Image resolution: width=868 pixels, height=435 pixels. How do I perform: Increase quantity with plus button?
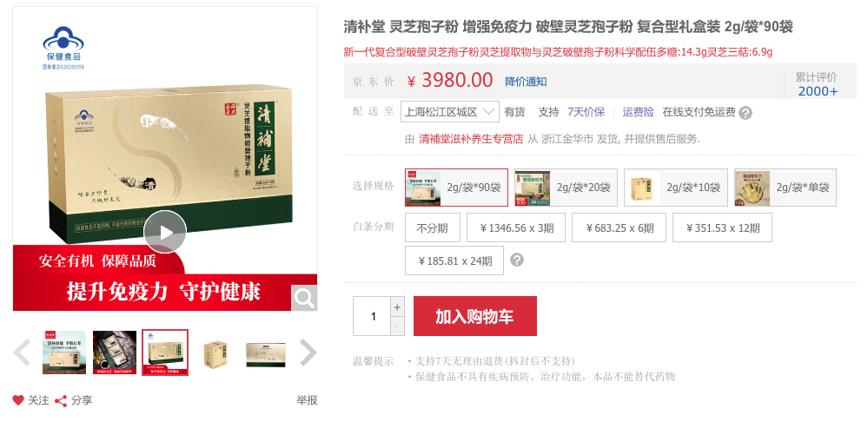tap(397, 307)
